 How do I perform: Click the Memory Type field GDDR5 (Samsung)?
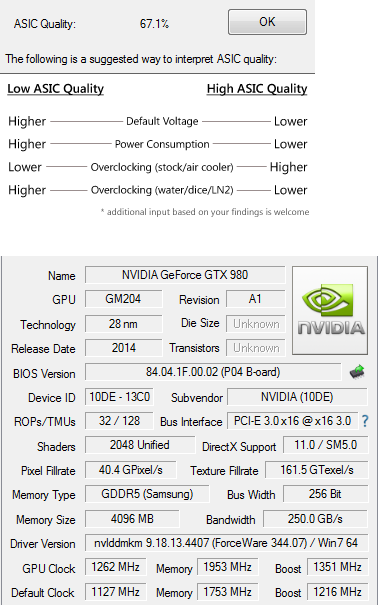click(147, 494)
